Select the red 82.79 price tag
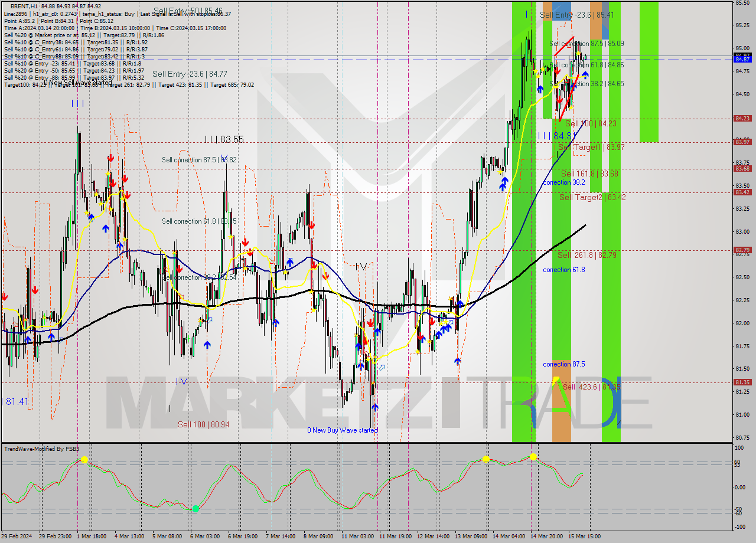 pyautogui.click(x=742, y=250)
